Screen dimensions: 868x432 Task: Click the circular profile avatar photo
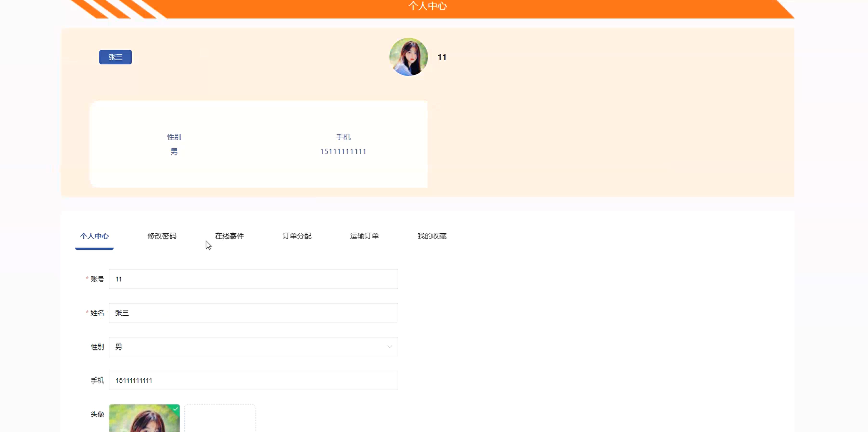click(x=408, y=57)
